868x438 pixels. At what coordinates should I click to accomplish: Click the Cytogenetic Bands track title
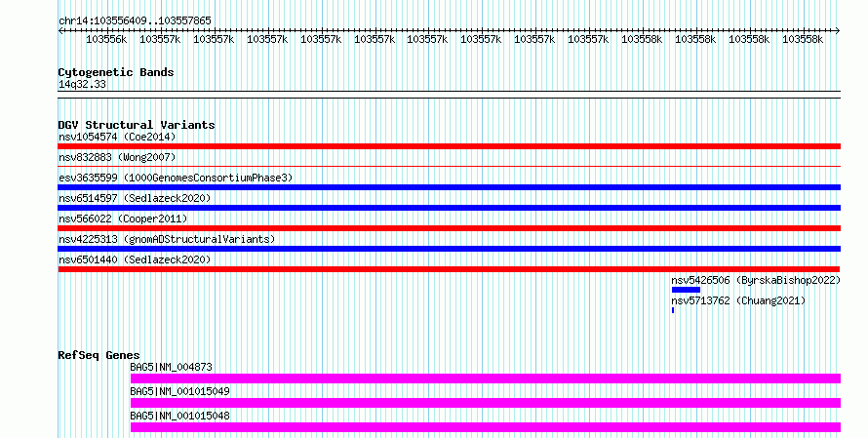(x=116, y=72)
